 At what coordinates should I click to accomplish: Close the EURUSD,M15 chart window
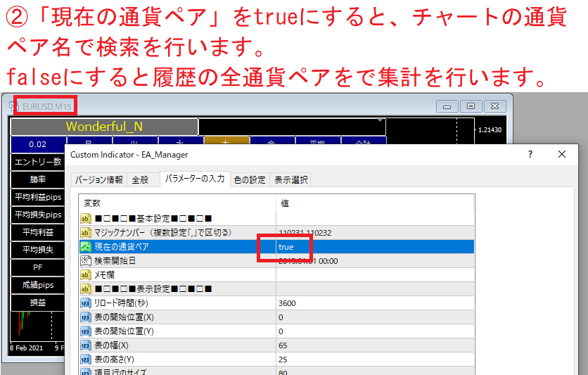(494, 106)
